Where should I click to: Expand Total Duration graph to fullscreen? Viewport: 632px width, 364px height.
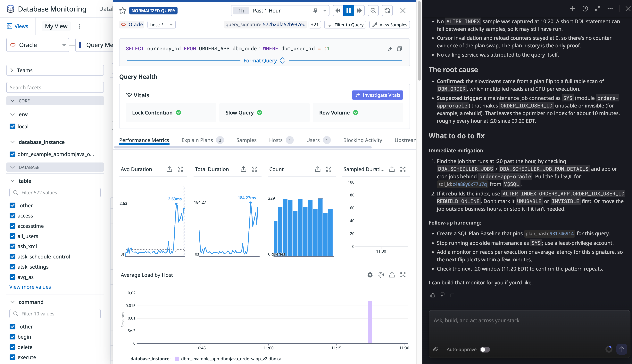point(254,169)
